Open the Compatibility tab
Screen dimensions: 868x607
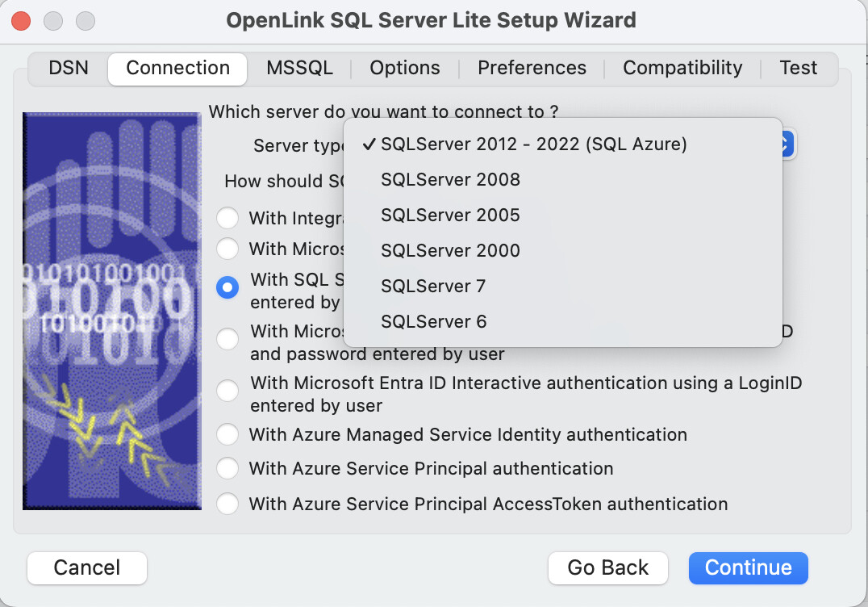[682, 68]
